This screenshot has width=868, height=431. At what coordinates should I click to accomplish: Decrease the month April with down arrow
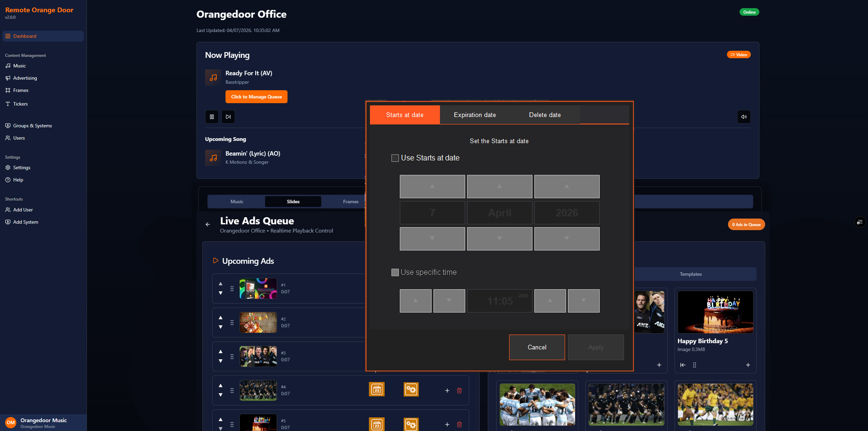(x=499, y=239)
